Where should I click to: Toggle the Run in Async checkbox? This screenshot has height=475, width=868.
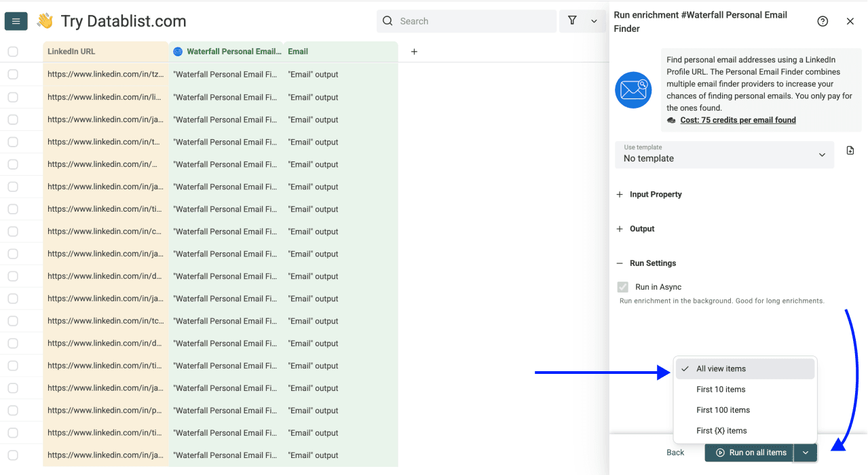point(622,286)
